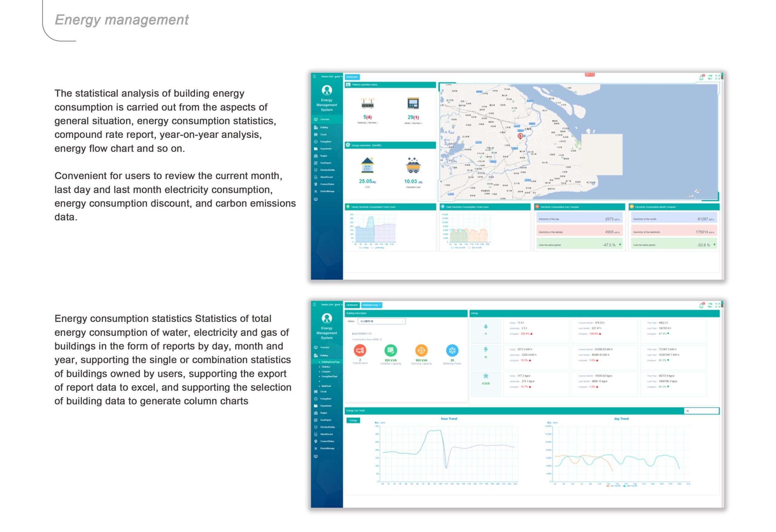This screenshot has width=776, height=532.
Task: Open the EnergyflowChart submenu item
Action: tap(329, 377)
